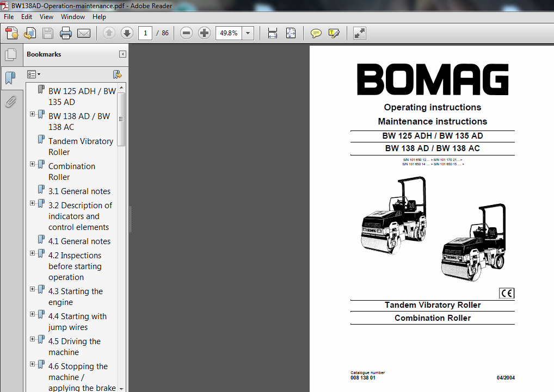The image size is (554, 392).
Task: Click the find current bookmark icon
Action: tap(118, 74)
